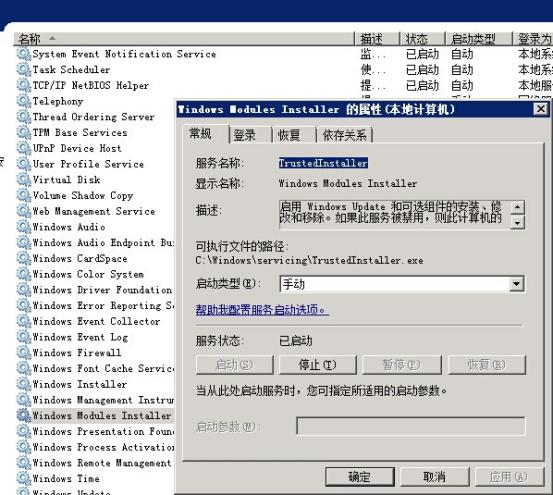Click gear icon beside Volume Shadow Copy

point(24,195)
